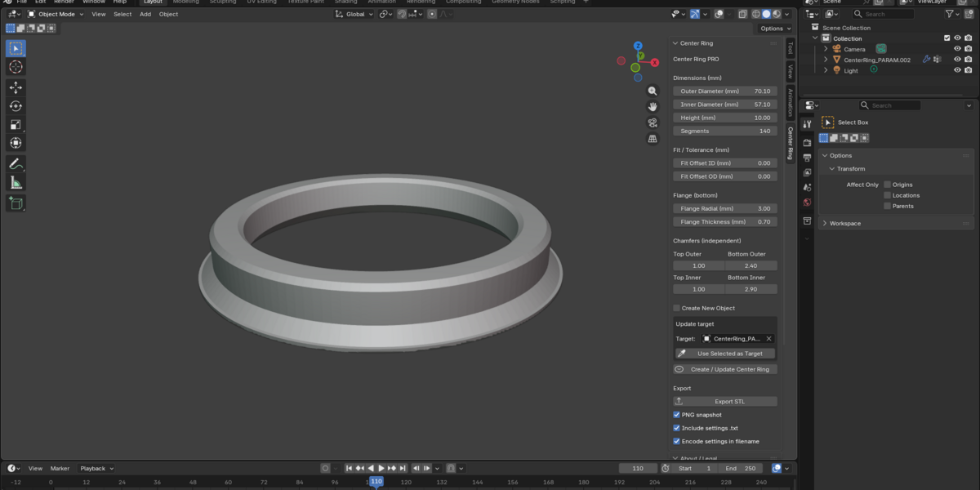Activate the Rotate tool
Viewport: 980px width, 490px height.
tap(16, 106)
